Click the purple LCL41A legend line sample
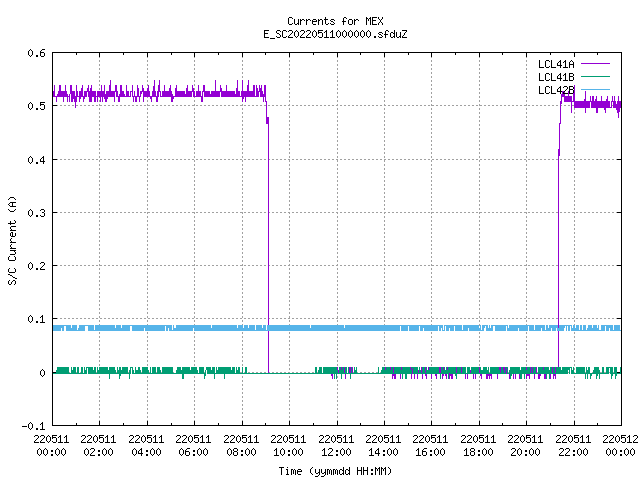 (595, 64)
